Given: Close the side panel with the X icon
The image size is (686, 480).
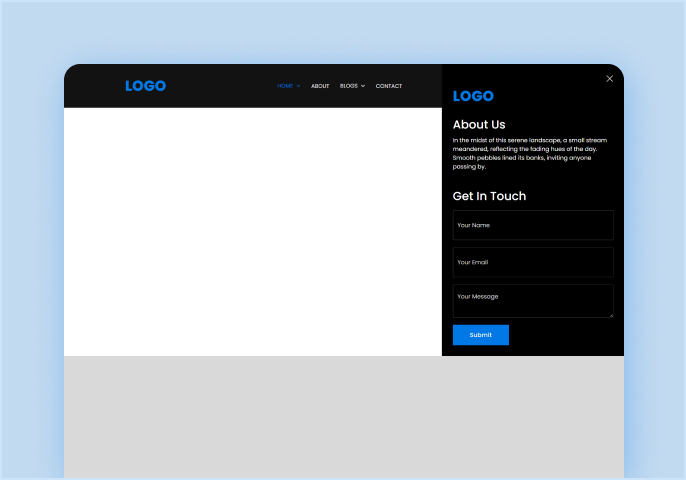Looking at the screenshot, I should [x=609, y=79].
